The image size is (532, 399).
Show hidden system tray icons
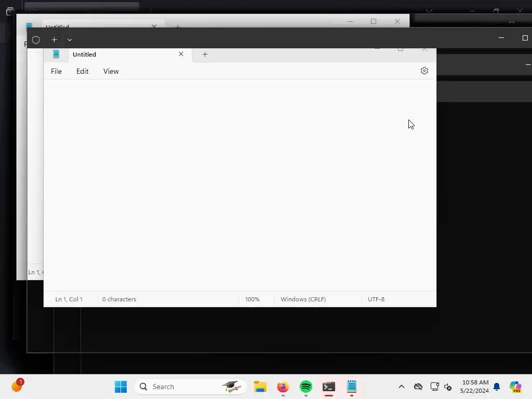pos(402,387)
